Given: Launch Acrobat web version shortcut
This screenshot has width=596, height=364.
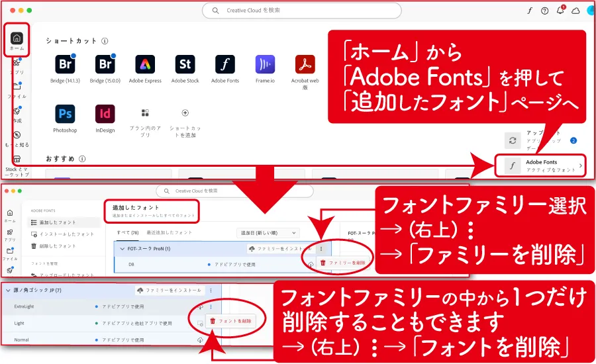Looking at the screenshot, I should click(x=305, y=64).
